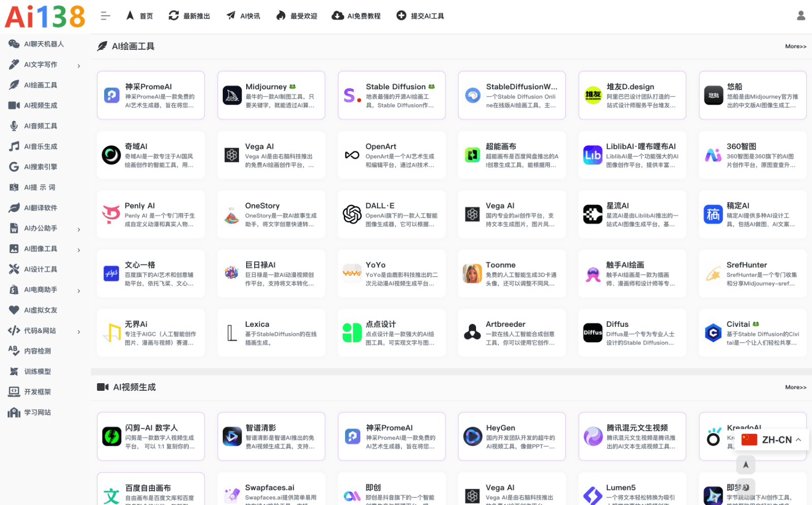The height and width of the screenshot is (505, 812).
Task: Open the Swapfaces.ai card title
Action: (269, 488)
